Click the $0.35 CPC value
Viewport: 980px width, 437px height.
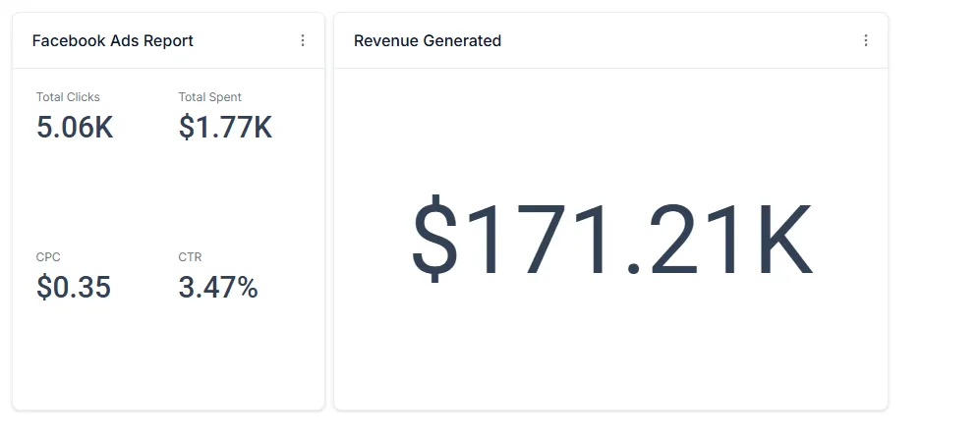pos(74,288)
